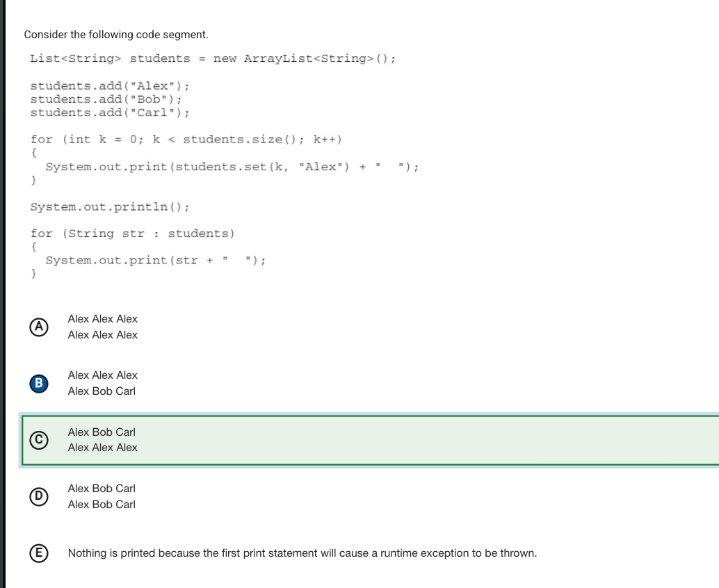
Task: Click the System.out.print(str + " ") line
Action: coord(156,261)
